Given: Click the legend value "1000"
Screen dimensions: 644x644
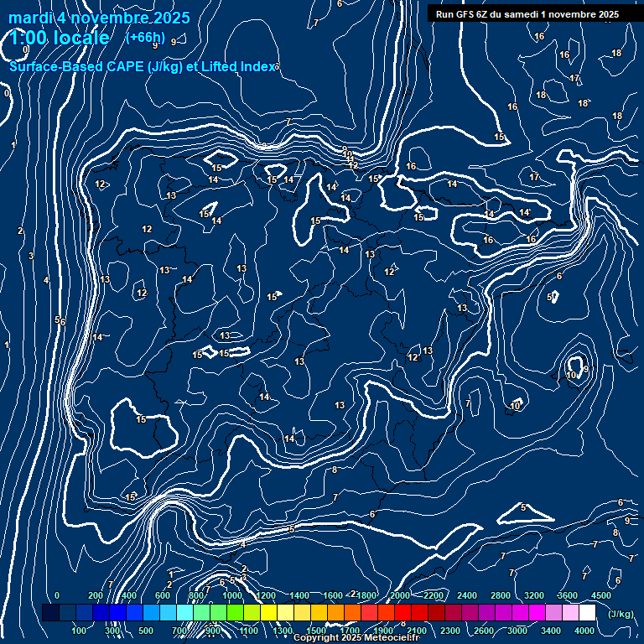Looking at the screenshot, I should pos(232,595).
